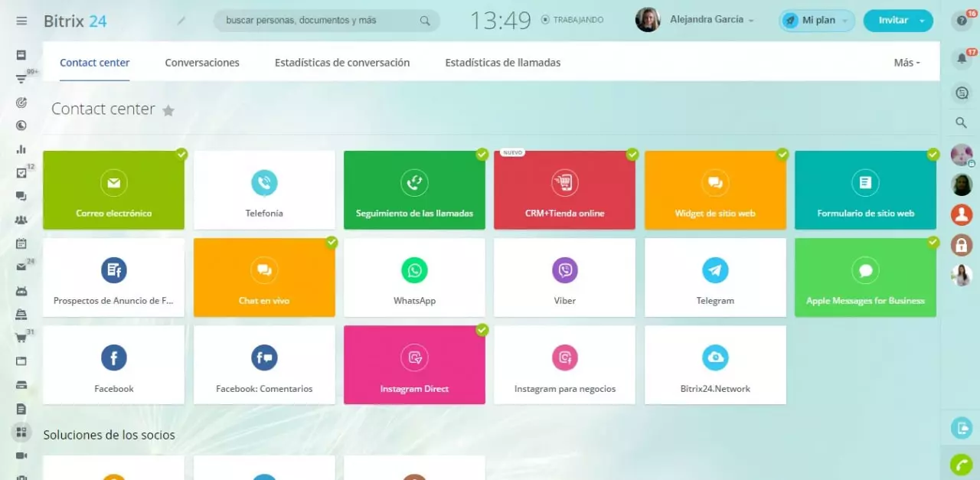Click the magnifier in the right sidebar
This screenshot has height=480, width=980.
(x=962, y=122)
